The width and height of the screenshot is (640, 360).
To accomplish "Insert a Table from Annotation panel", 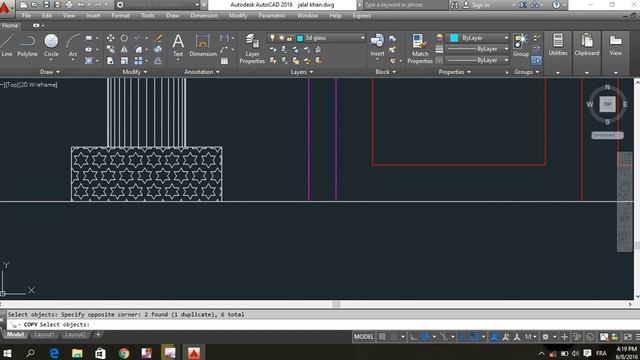I will pyautogui.click(x=224, y=61).
